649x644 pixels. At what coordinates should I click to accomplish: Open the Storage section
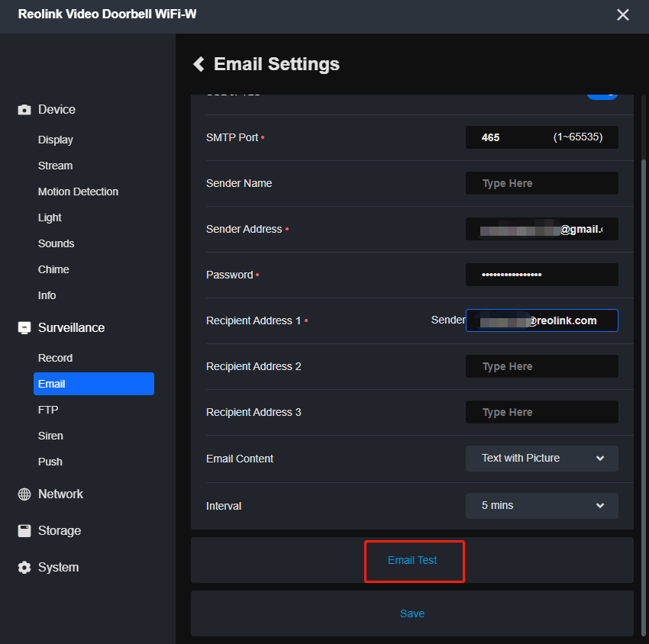coord(60,530)
